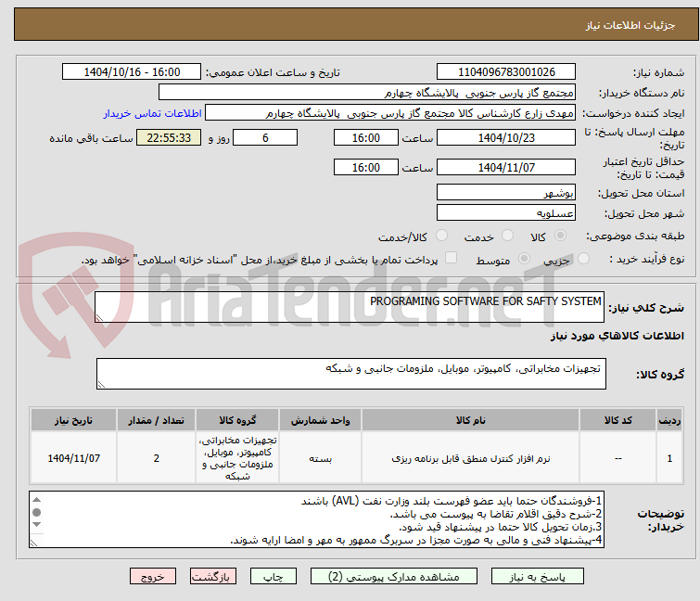
Task: Click the ردیف column header
Action: pyautogui.click(x=669, y=420)
